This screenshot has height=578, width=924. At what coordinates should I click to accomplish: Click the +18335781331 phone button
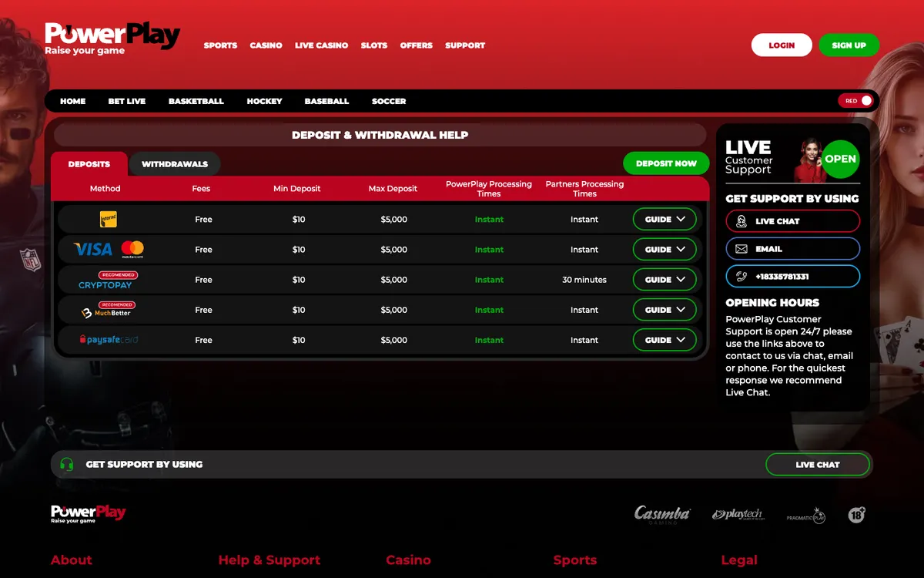(x=793, y=277)
